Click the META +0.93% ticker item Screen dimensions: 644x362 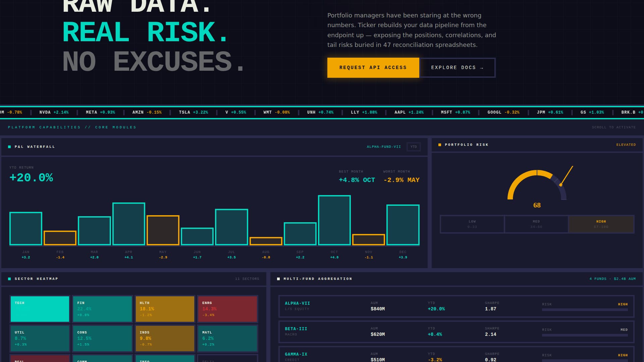100,112
